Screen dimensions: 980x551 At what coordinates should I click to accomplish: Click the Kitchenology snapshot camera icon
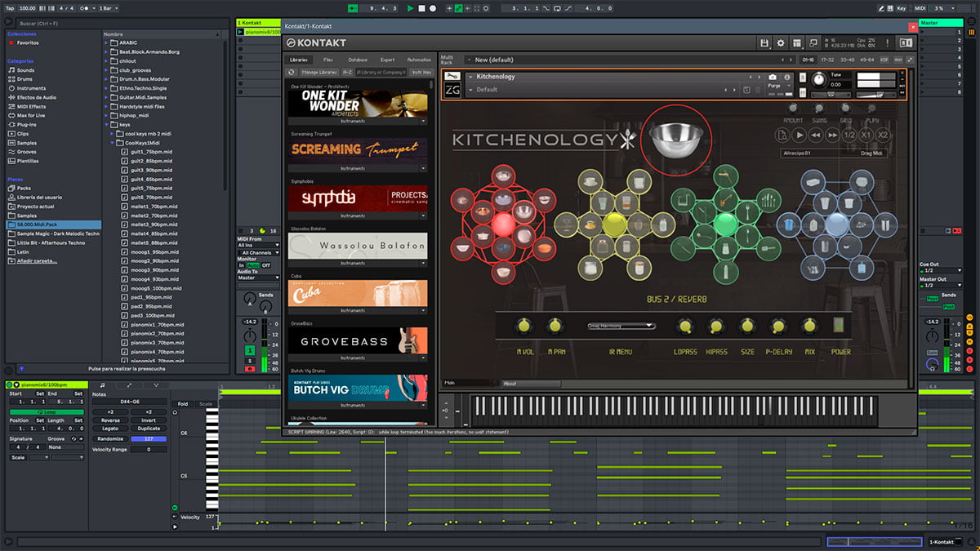(x=773, y=77)
